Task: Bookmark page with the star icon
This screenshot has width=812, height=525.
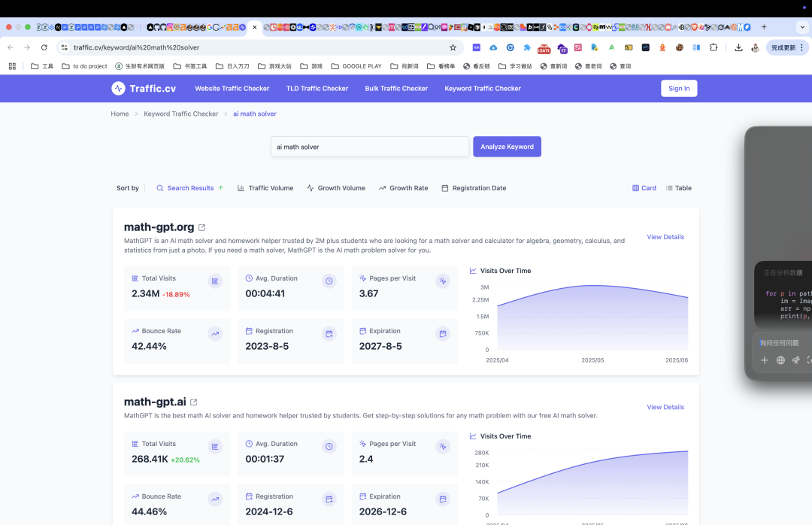Action: [453, 47]
